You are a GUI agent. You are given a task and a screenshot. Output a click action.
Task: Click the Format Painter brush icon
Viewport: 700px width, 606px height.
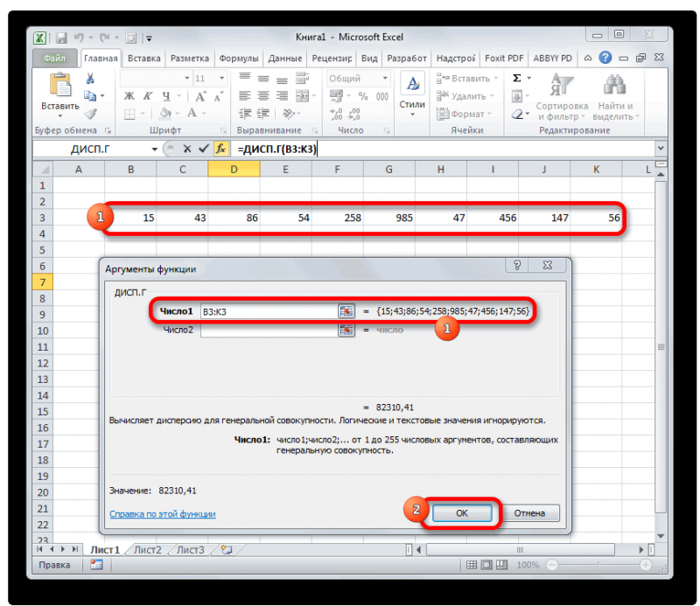point(91,114)
